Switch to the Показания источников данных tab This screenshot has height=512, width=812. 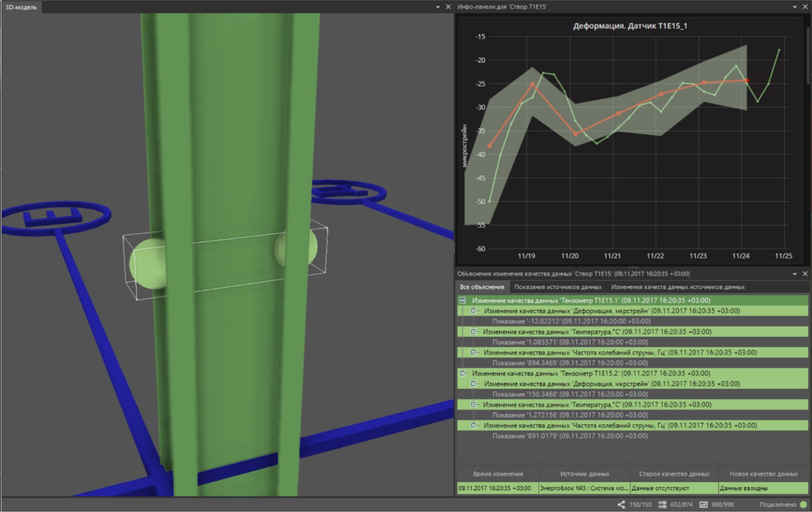click(x=558, y=287)
